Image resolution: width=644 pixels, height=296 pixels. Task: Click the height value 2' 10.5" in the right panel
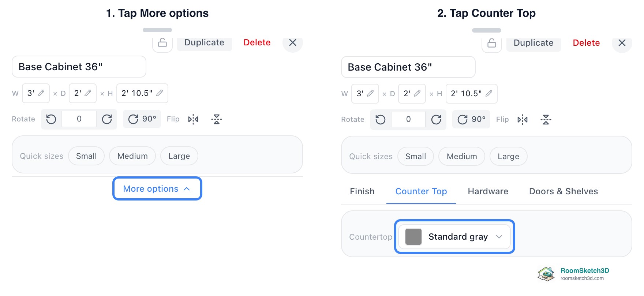[x=466, y=93]
